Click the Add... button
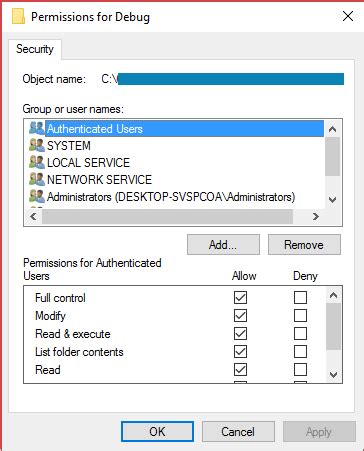Viewport: 364px width, 451px height. pos(223,245)
